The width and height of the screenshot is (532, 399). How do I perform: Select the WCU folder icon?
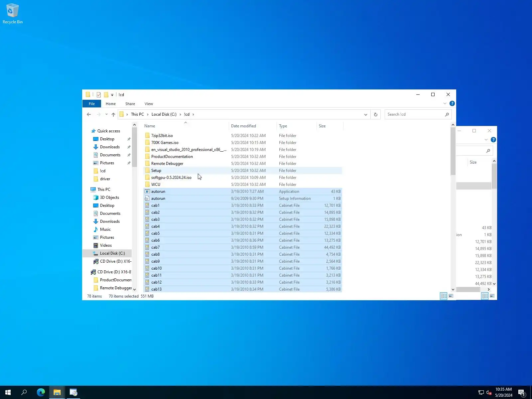(x=147, y=185)
